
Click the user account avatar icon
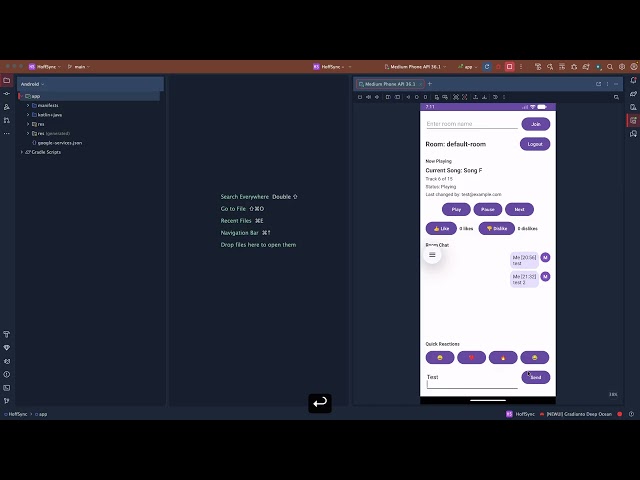click(634, 67)
